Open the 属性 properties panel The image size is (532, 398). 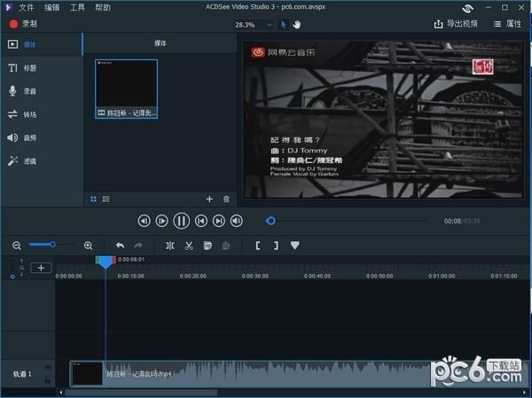pos(507,24)
